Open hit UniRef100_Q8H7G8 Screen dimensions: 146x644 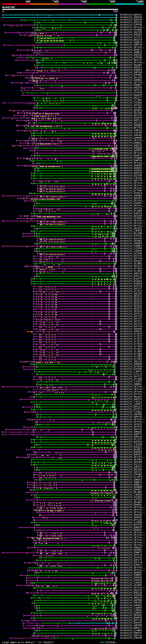131,17
